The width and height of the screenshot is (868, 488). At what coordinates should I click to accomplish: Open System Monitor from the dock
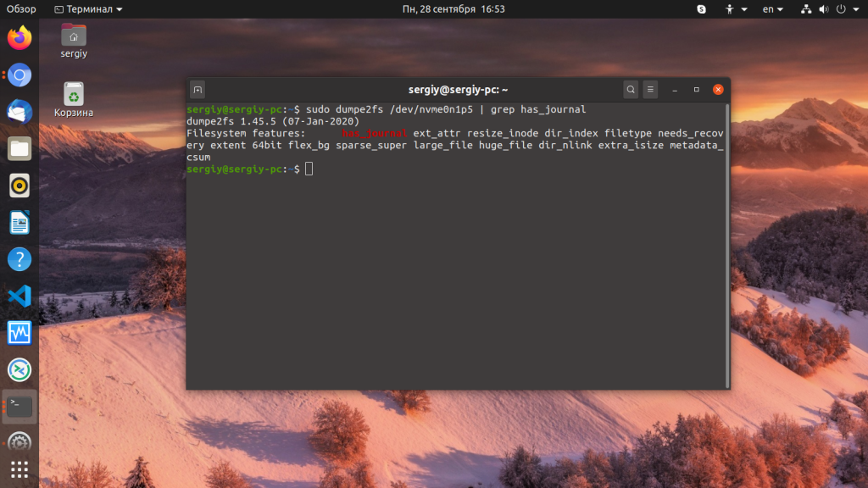coord(19,333)
